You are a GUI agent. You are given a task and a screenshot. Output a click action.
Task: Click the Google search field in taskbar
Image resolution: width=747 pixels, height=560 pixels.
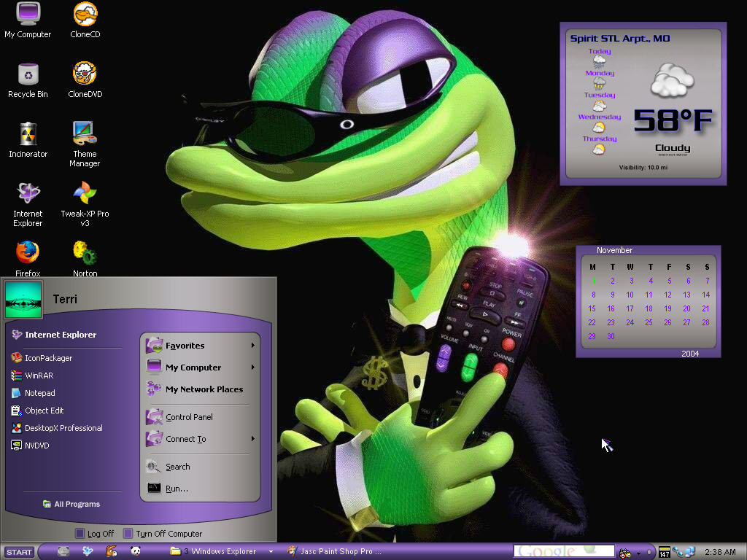(x=564, y=551)
